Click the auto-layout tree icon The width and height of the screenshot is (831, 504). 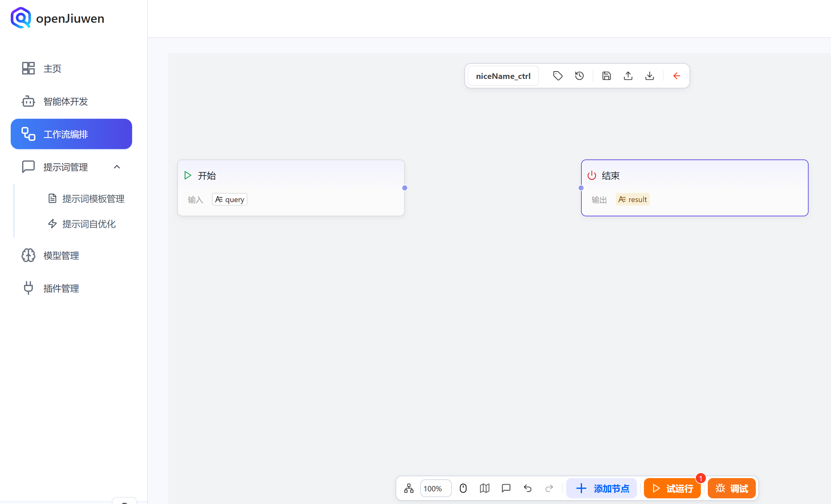(x=409, y=488)
